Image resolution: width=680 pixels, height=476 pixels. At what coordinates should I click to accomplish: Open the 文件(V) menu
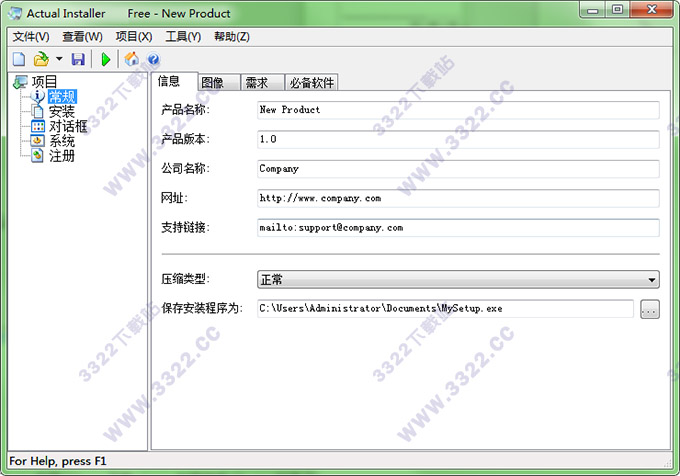tap(31, 36)
